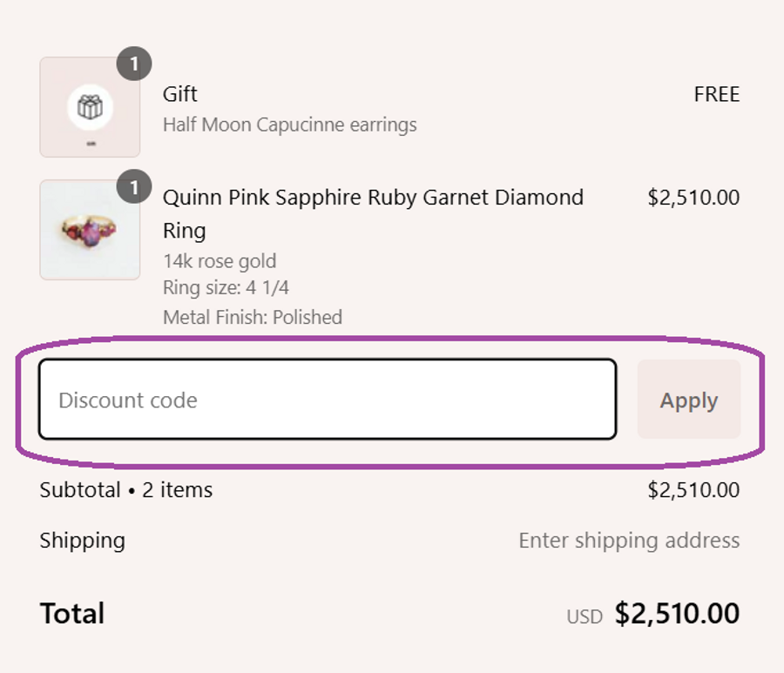Click the Discount code input field
The image size is (784, 673).
328,400
